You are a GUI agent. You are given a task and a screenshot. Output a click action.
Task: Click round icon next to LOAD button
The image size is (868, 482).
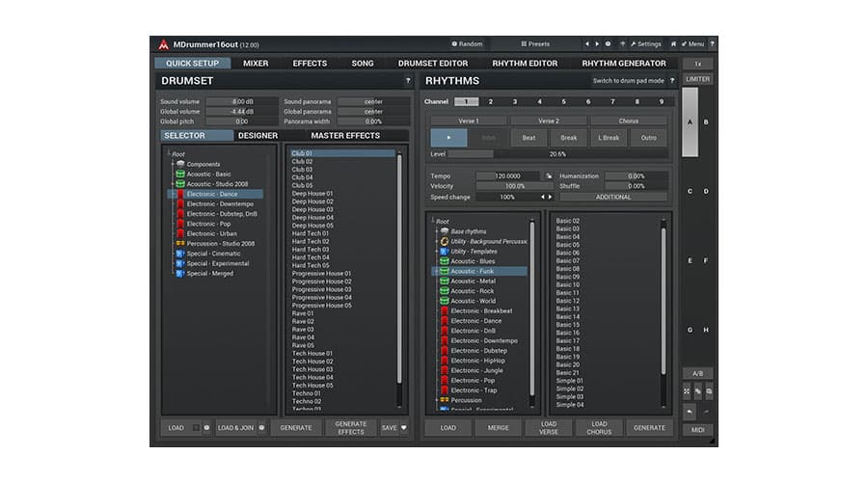pyautogui.click(x=206, y=428)
